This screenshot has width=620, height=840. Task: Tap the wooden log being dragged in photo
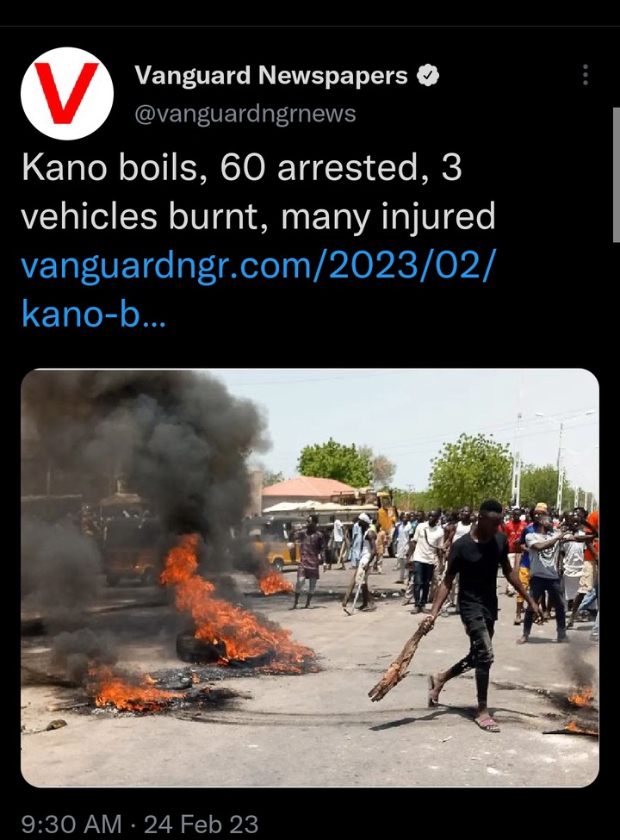400,660
